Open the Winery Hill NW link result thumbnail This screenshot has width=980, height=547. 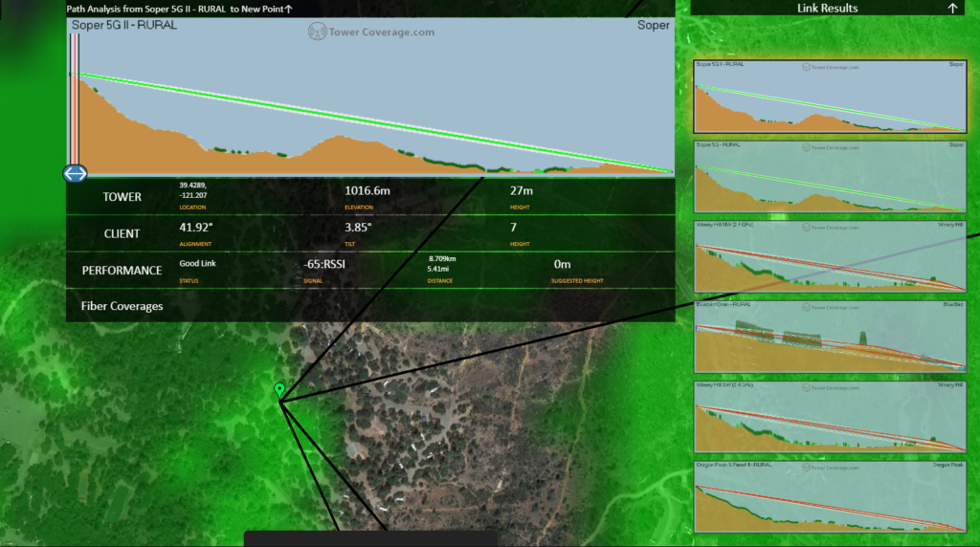click(830, 256)
